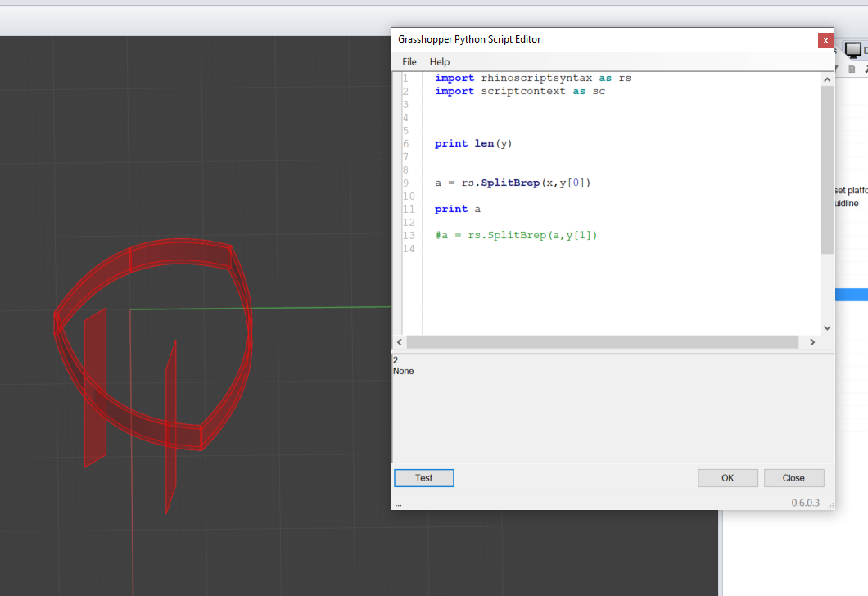Click the OK button
The width and height of the screenshot is (868, 596).
coord(727,477)
